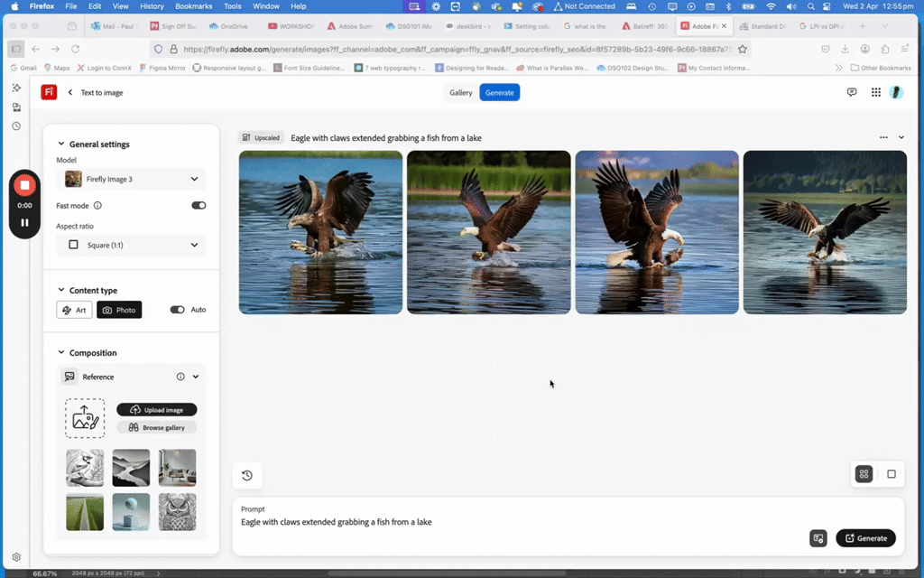The image size is (924, 578).
Task: Open history icon in left sidebar
Action: point(16,126)
